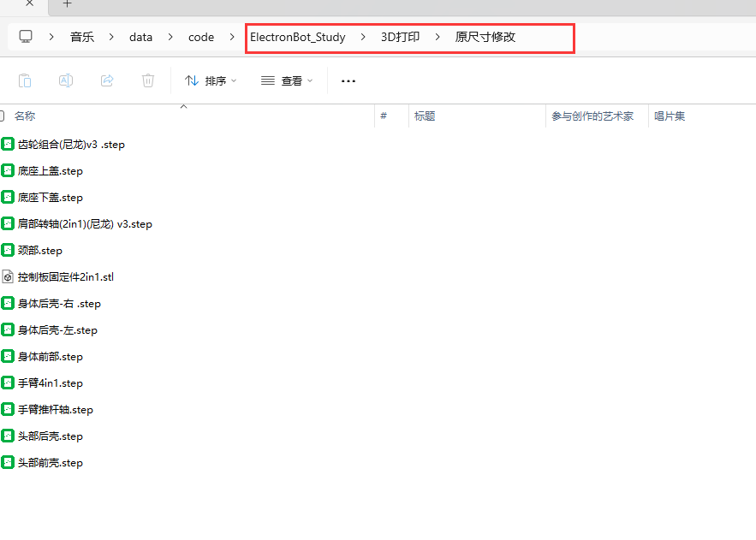This screenshot has width=756, height=540.
Task: Navigate to 3D打印 breadcrumb folder
Action: (400, 37)
